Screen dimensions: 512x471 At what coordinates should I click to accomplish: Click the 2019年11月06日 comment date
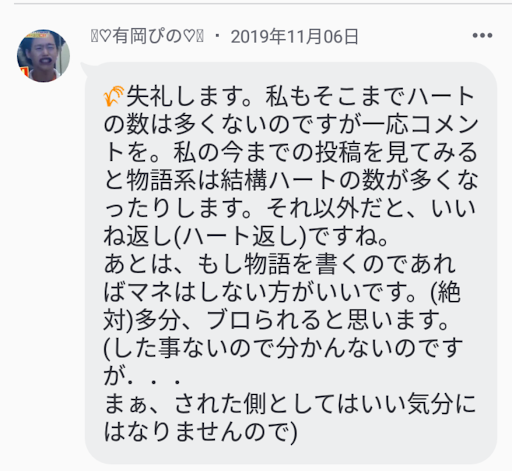click(x=294, y=36)
